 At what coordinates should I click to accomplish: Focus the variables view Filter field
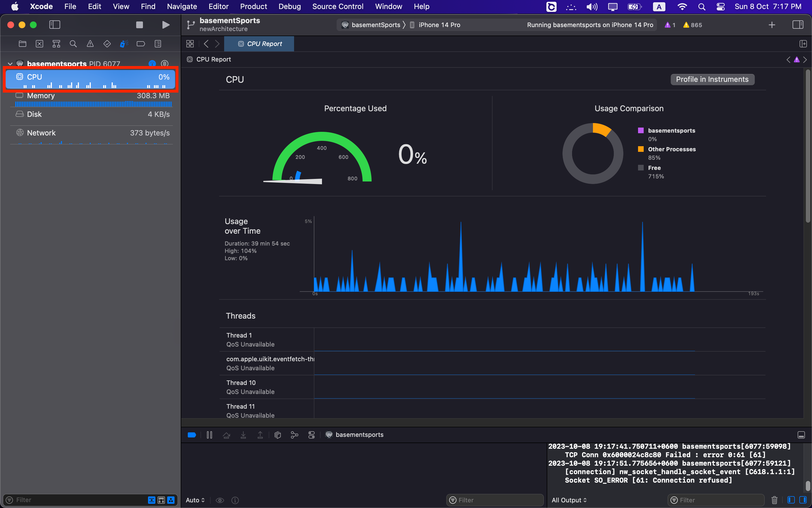[x=495, y=500]
